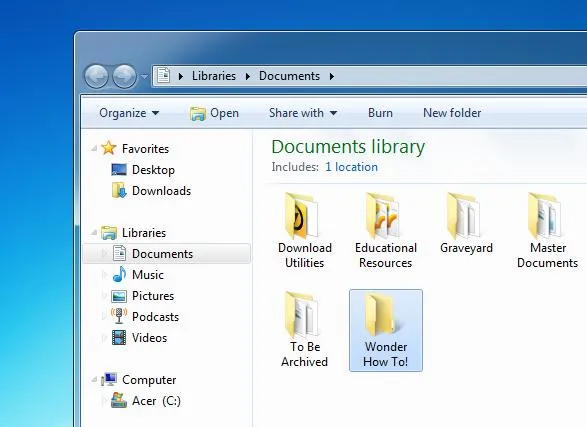
Task: Select the Videos library label
Action: coord(149,338)
